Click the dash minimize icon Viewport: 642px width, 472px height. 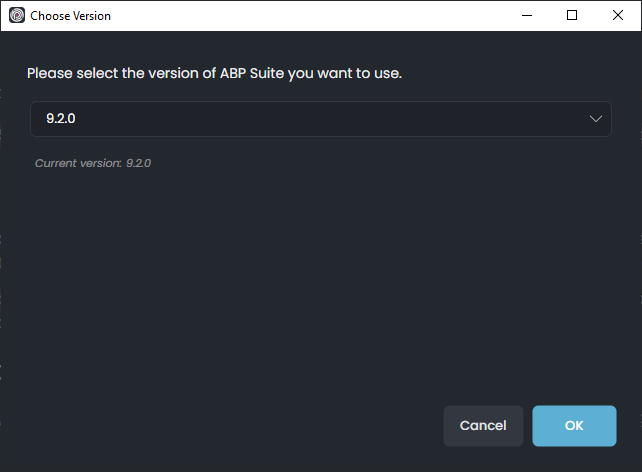tap(526, 16)
